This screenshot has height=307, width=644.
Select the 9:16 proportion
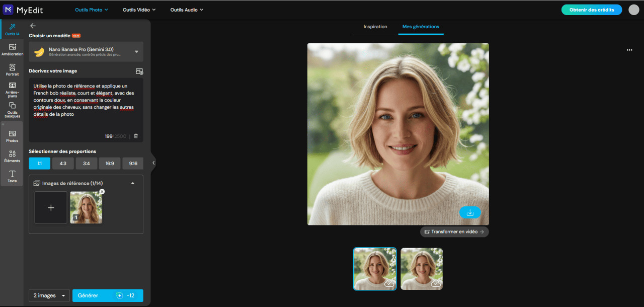(133, 164)
